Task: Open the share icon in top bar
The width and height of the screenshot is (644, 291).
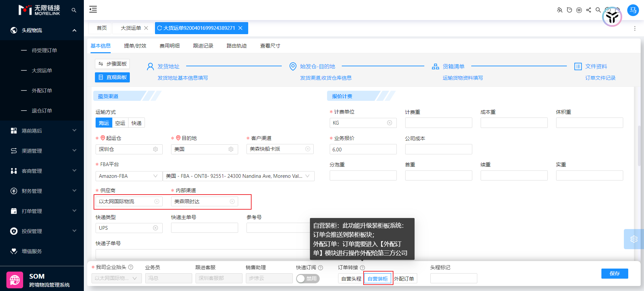Action: 589,10
